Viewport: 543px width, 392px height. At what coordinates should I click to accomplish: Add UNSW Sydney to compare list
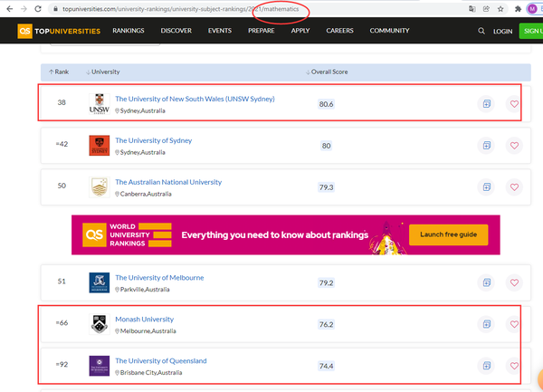point(487,103)
